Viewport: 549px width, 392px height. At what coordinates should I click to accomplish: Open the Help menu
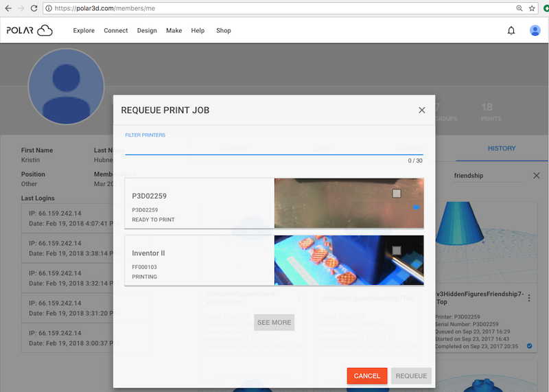(x=198, y=30)
